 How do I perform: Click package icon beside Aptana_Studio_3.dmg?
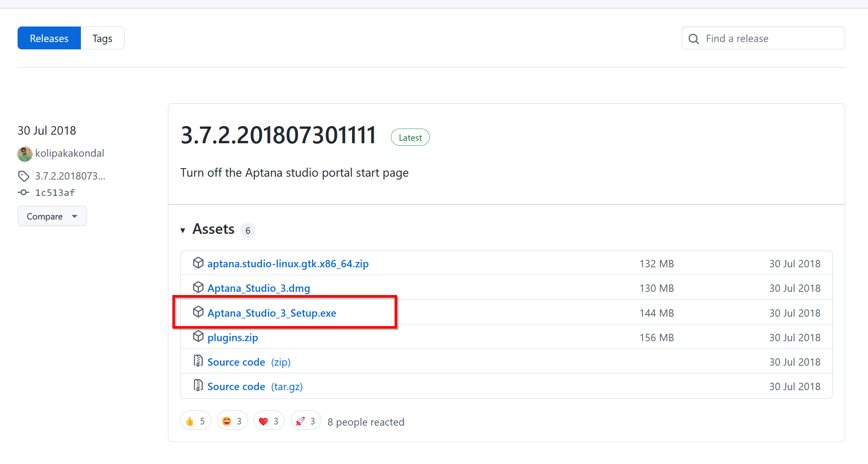[x=198, y=287]
